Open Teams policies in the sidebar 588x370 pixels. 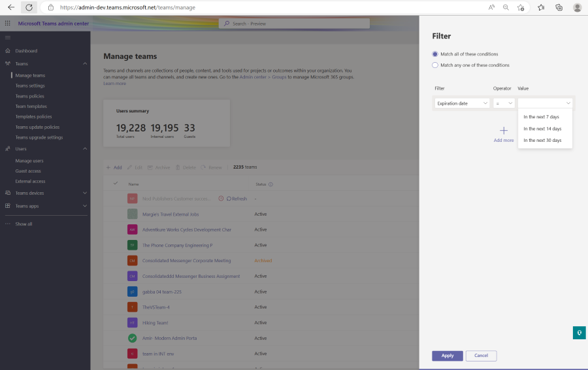point(29,96)
